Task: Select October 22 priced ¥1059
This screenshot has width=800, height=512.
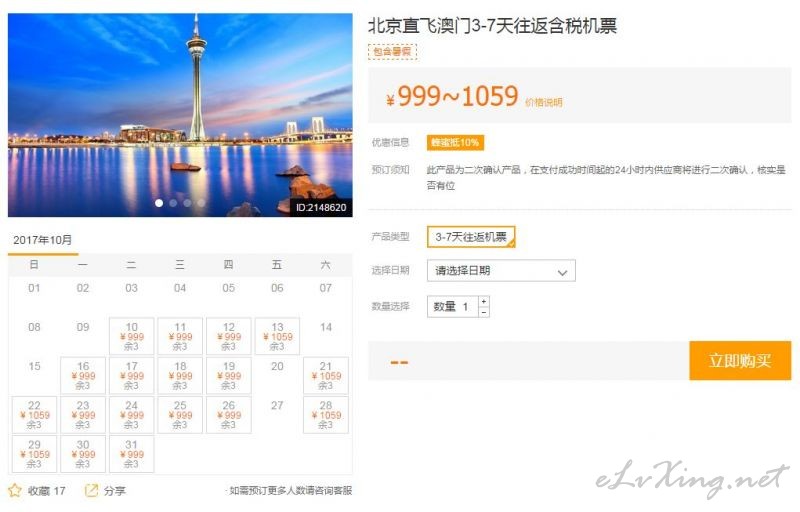Action: pos(34,415)
